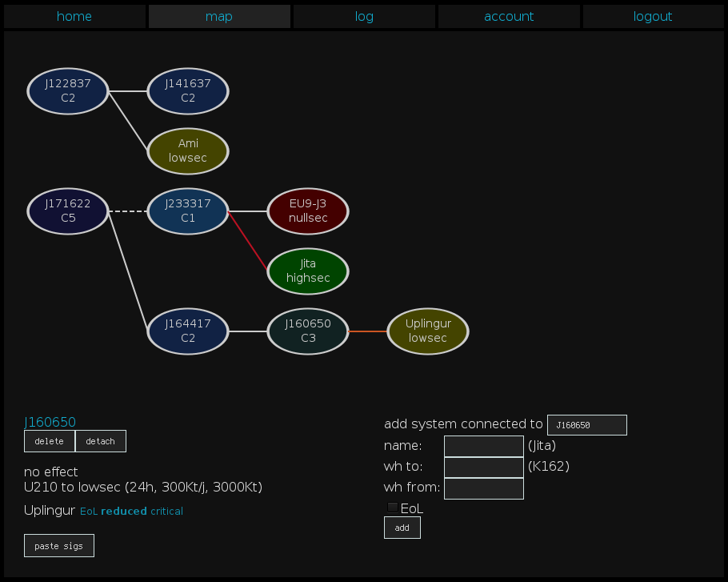This screenshot has height=582, width=728.
Task: Go to the account tab
Action: (x=509, y=16)
